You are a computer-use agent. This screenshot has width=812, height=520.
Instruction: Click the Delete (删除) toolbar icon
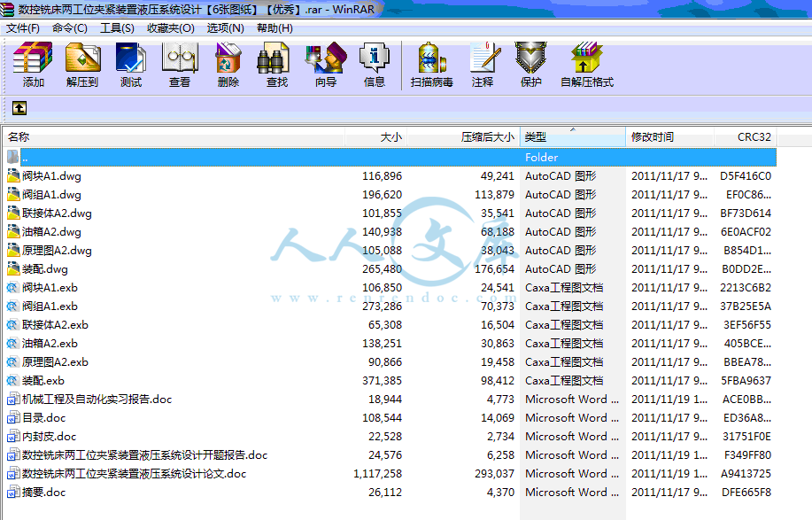(x=228, y=57)
